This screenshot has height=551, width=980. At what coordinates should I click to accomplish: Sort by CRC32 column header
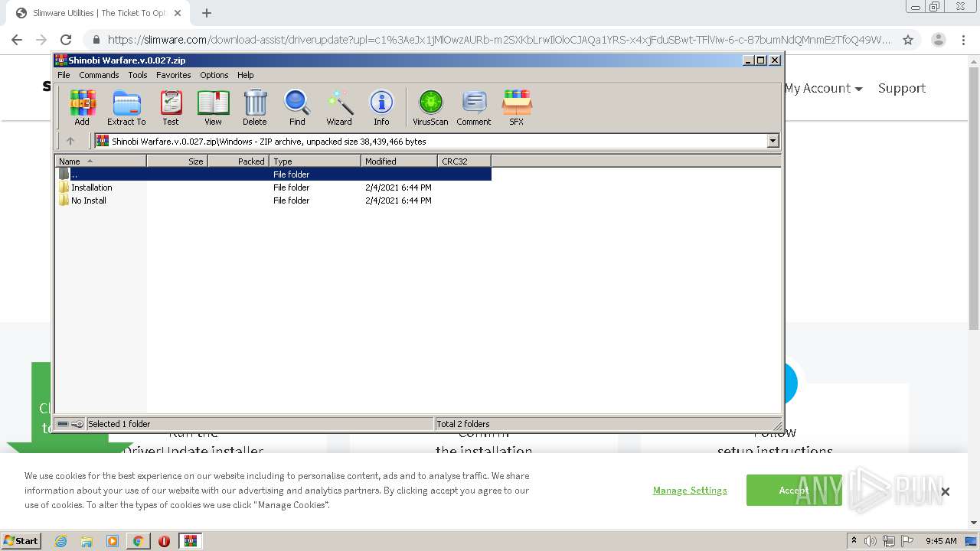click(x=464, y=161)
